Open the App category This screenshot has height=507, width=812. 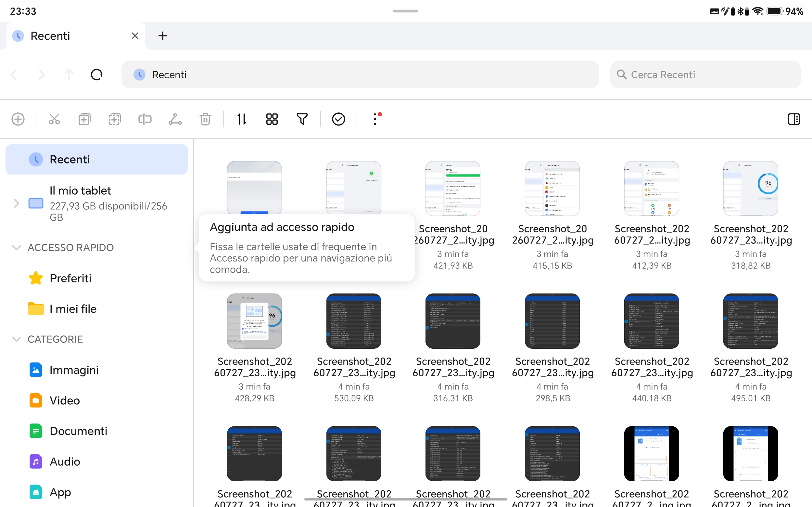96,492
